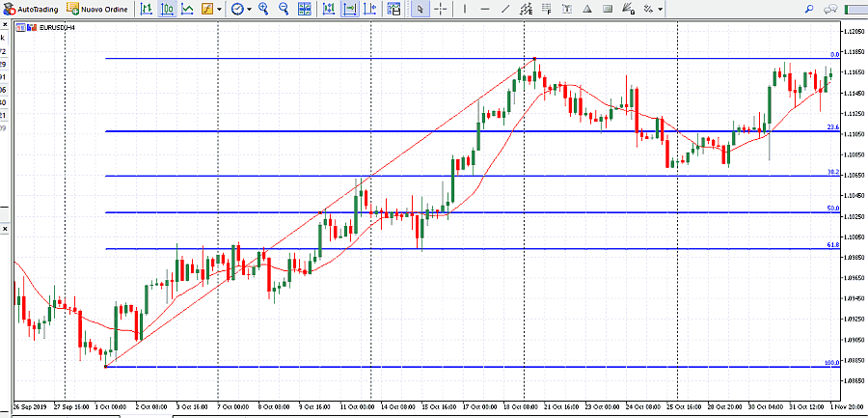Viewport: 868px width, 418px height.
Task: Select the horizontal line drawing tool
Action: [484, 9]
